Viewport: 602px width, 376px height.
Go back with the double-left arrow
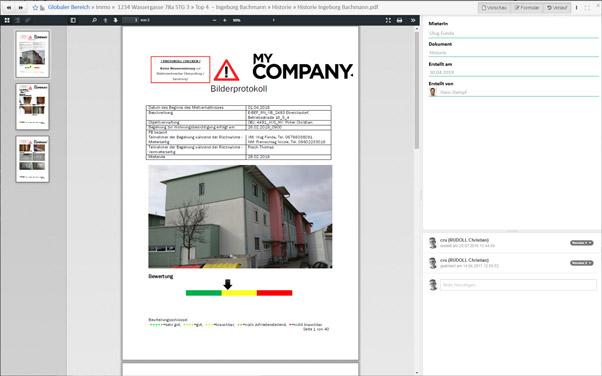pyautogui.click(x=8, y=7)
